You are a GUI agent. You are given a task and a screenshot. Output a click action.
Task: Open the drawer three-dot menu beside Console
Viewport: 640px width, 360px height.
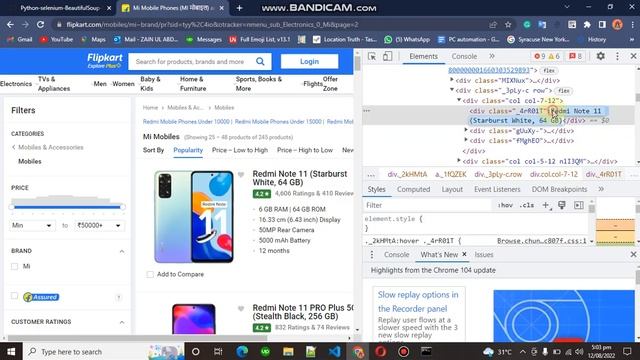click(x=371, y=255)
